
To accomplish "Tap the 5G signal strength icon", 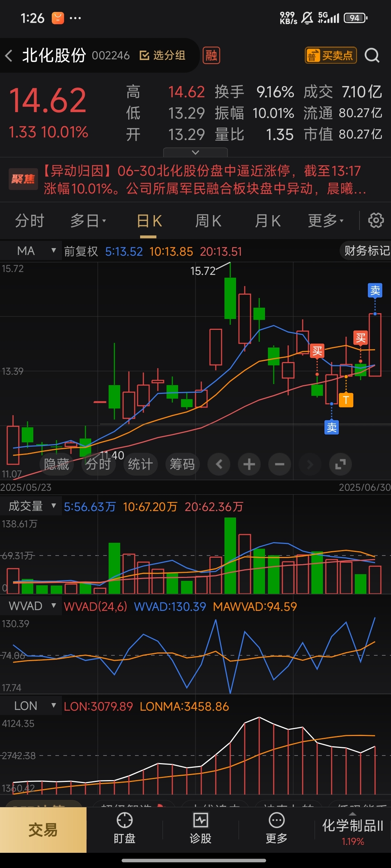I will [x=328, y=18].
